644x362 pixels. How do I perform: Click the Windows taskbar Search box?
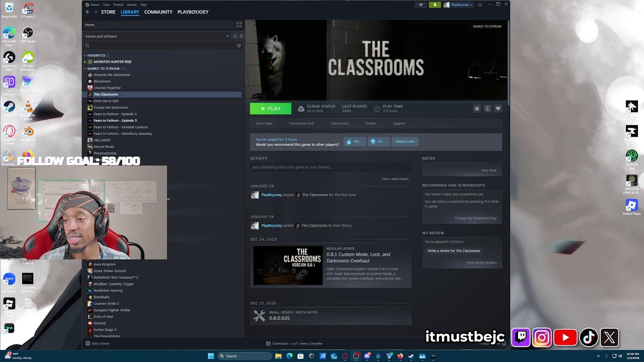click(x=244, y=356)
